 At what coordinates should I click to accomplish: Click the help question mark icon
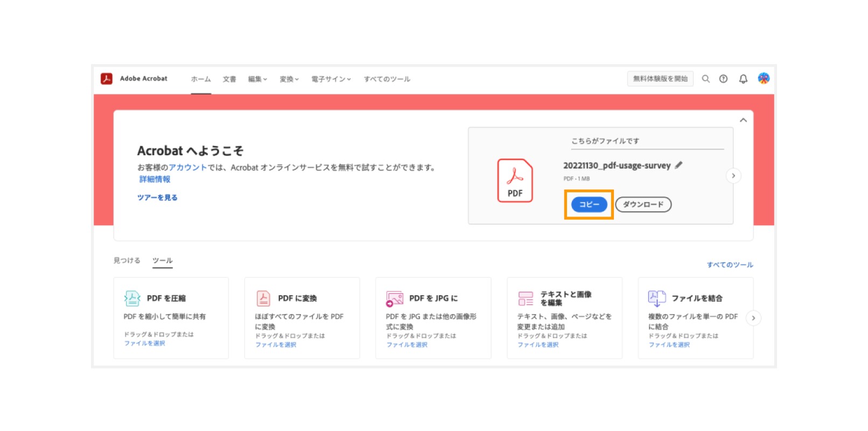[723, 79]
